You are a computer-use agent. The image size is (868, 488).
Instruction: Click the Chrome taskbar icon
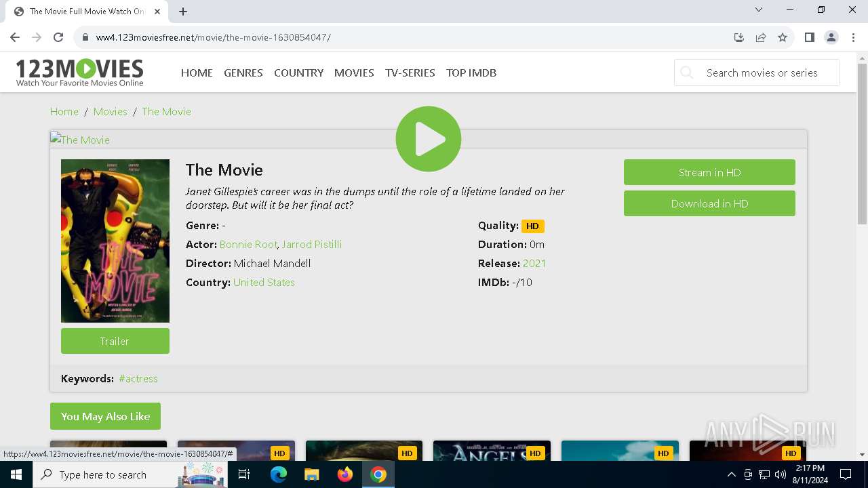coord(378,474)
